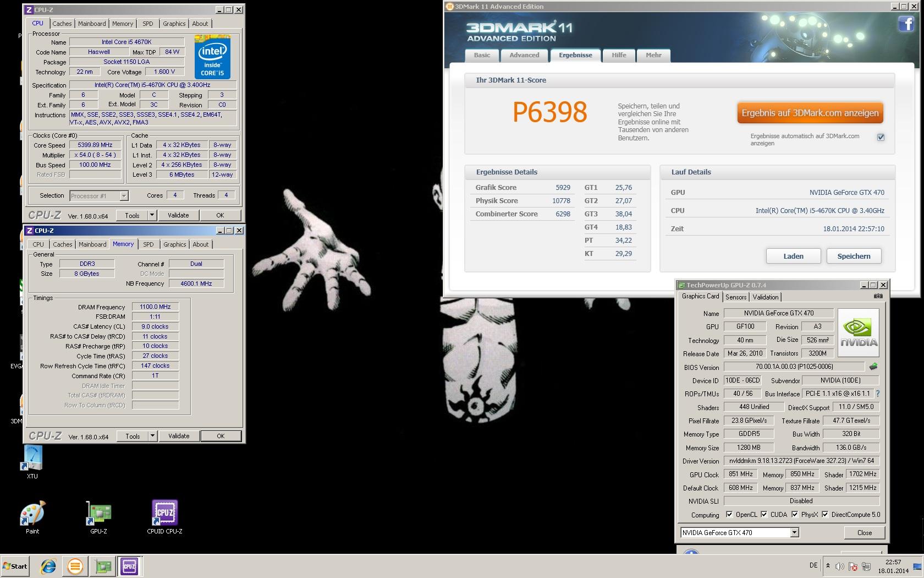Open Graphics tab in Memory CPU-Z window
This screenshot has width=924, height=578.
click(x=175, y=244)
